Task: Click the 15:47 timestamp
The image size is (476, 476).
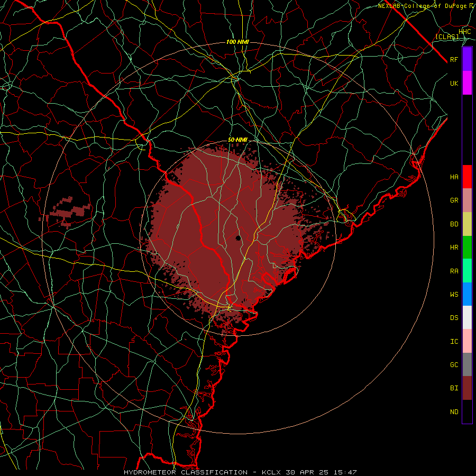Action: 344,472
